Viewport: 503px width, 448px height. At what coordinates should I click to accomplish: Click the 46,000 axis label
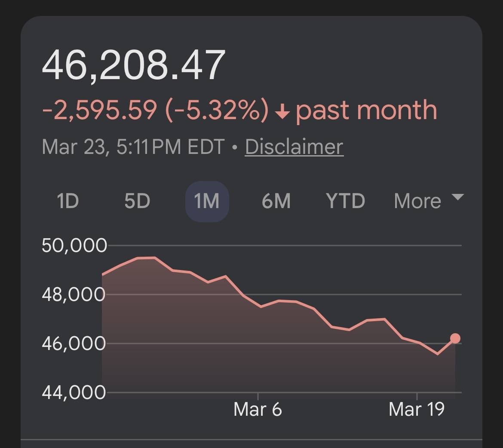coord(74,344)
